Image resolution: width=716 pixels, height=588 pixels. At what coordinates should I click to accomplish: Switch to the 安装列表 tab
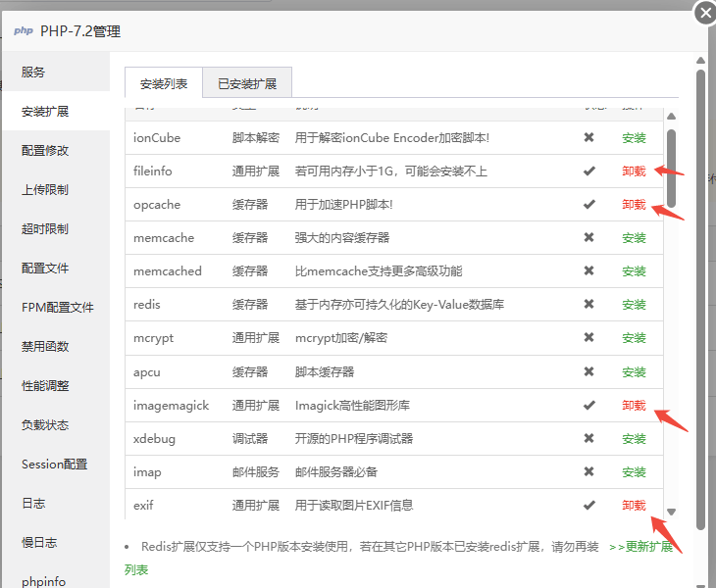click(x=164, y=83)
